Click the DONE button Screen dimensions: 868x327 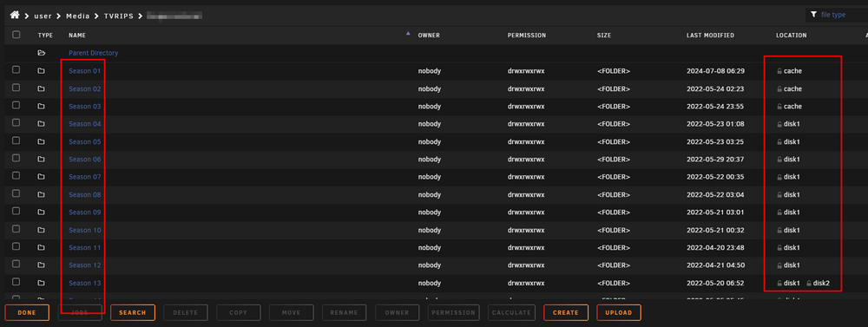pos(27,312)
